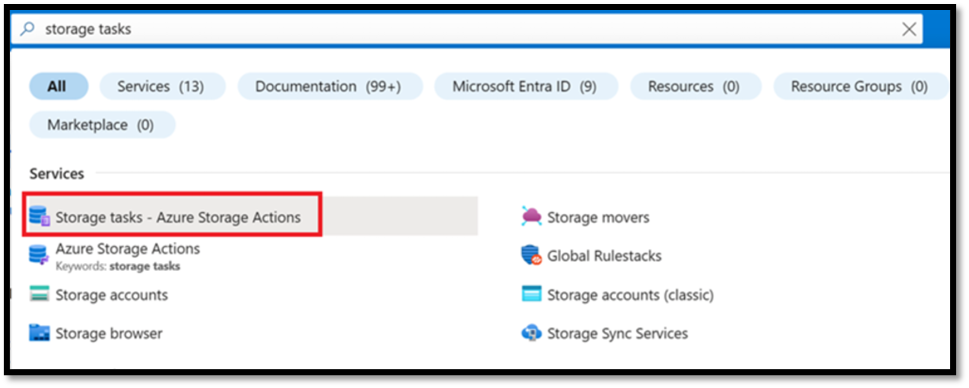This screenshot has height=388, width=969.
Task: Click the Storage browser icon
Action: coord(39,334)
